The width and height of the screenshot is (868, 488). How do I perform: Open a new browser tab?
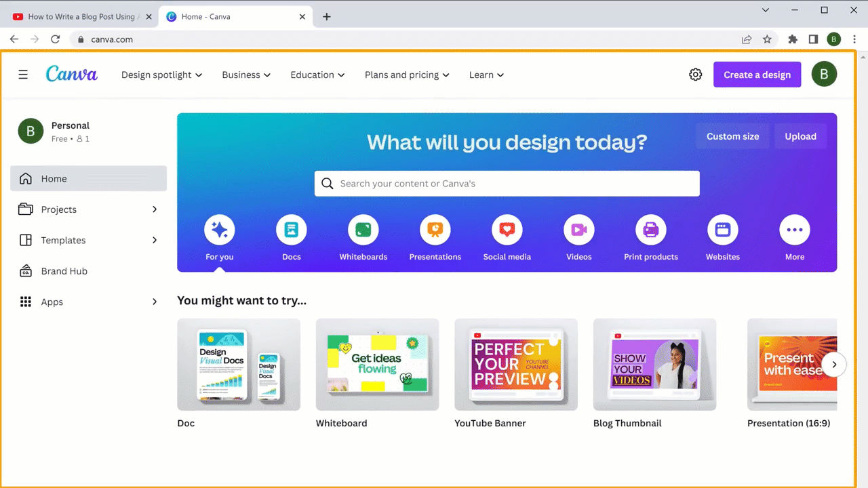point(327,17)
